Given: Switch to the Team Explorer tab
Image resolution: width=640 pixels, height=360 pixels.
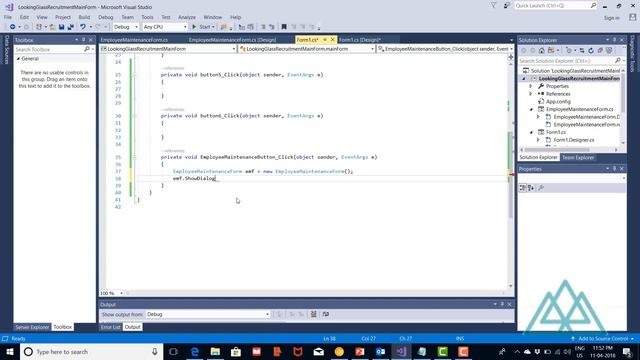Looking at the screenshot, I should (578, 158).
